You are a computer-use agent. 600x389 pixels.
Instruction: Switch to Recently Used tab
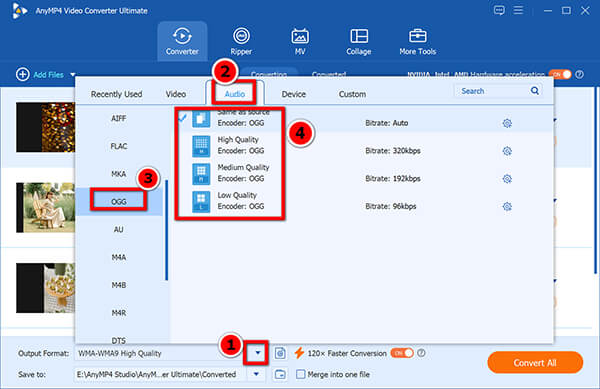point(116,94)
